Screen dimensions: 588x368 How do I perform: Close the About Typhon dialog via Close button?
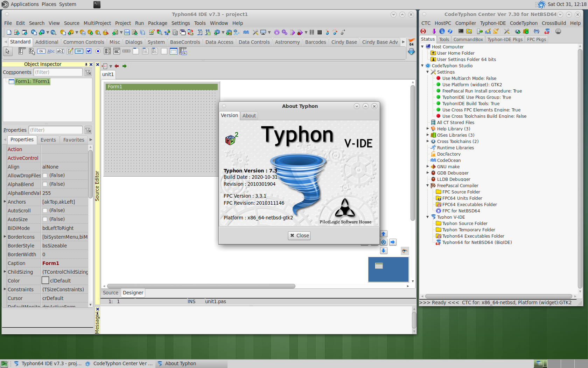click(x=299, y=236)
